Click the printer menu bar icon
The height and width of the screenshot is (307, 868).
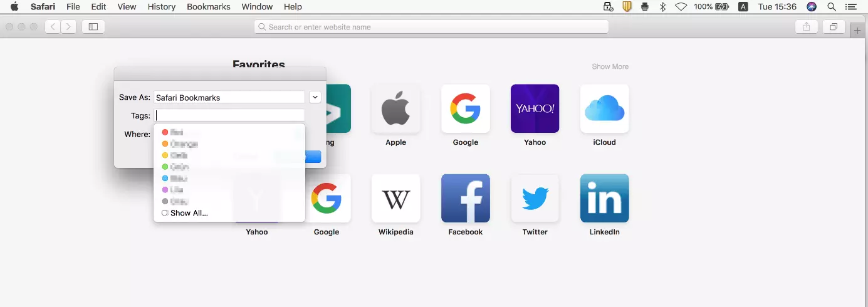645,7
